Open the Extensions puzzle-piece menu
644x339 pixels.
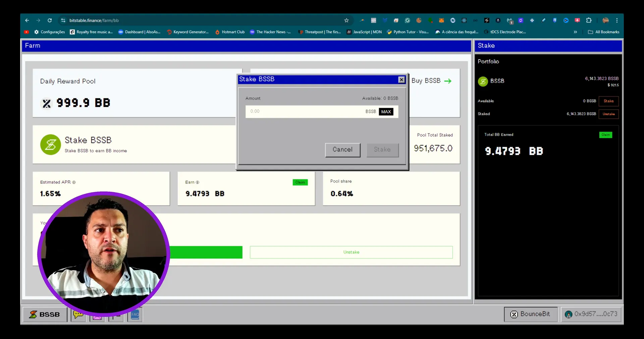[x=589, y=20]
